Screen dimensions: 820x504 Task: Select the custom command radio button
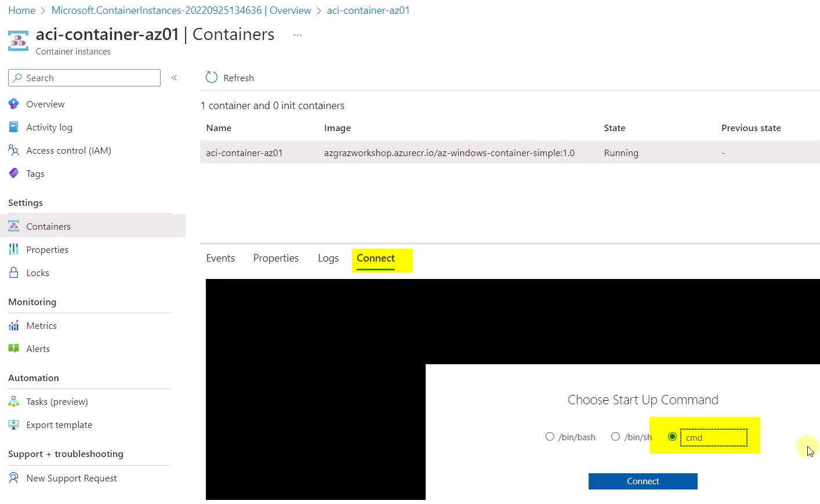click(672, 437)
